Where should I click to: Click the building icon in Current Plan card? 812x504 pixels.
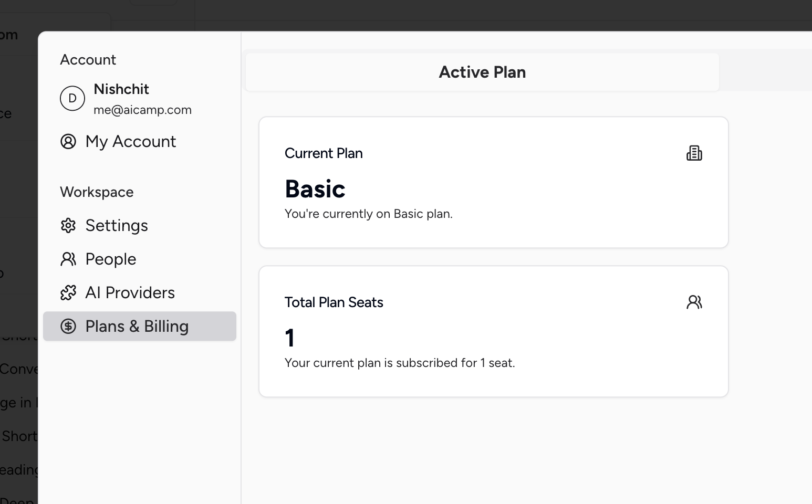[694, 153]
